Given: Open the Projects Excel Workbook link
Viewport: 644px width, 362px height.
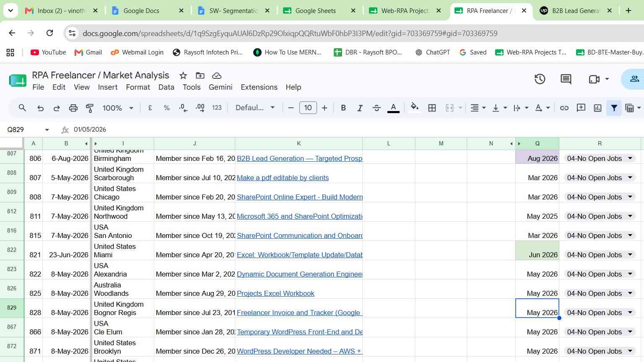Looking at the screenshot, I should tap(275, 293).
